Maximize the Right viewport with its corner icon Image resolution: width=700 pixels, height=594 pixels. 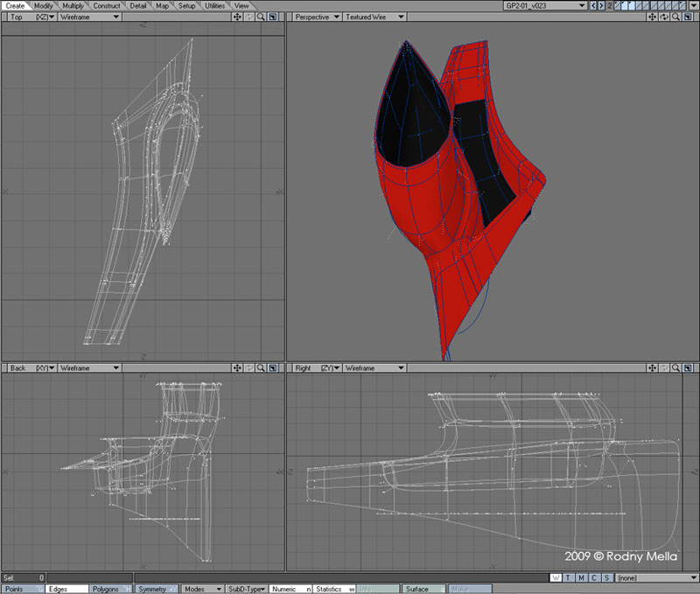pos(689,368)
